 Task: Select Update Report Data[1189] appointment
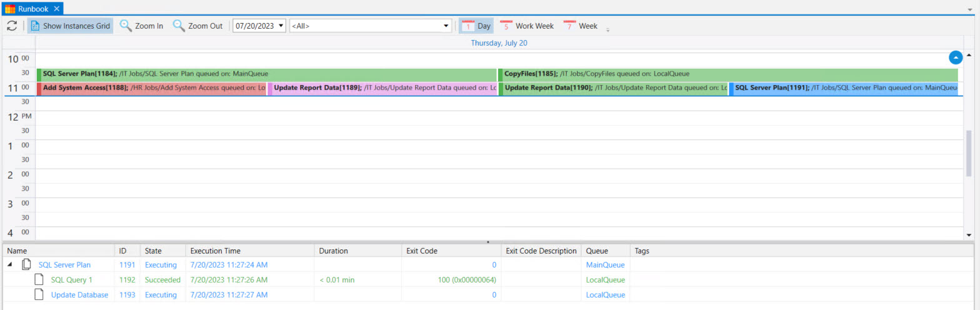point(382,88)
